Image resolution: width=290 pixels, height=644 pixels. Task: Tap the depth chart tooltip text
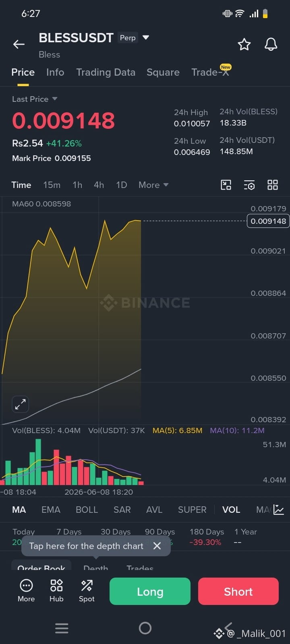coord(86,546)
